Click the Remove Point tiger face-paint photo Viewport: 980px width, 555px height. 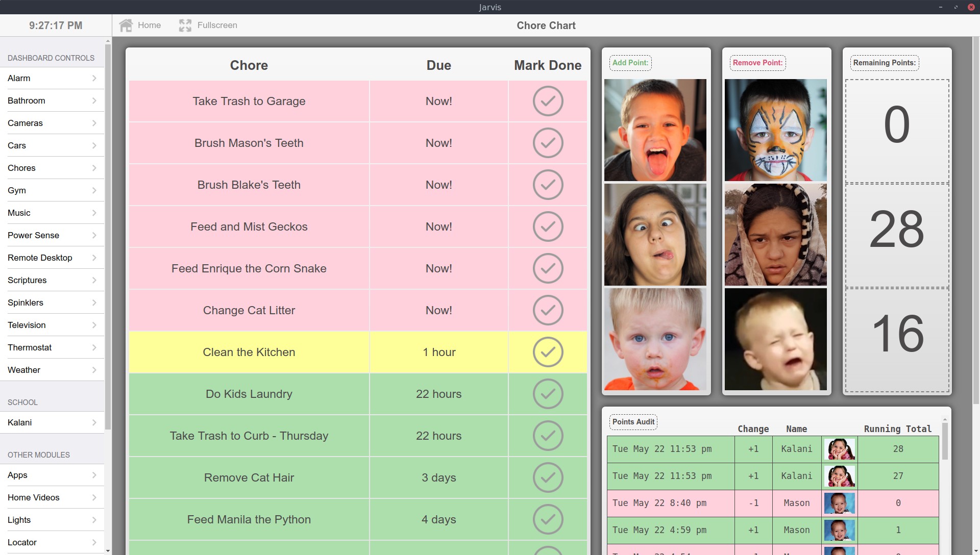point(775,130)
